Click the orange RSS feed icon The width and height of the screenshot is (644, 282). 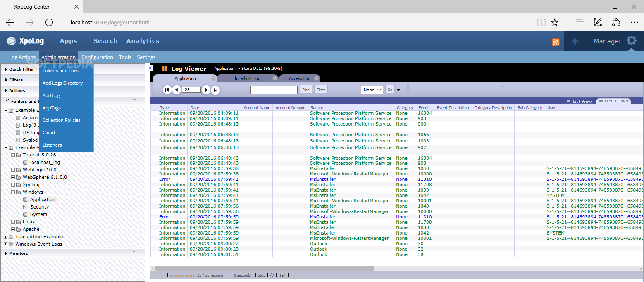tap(556, 42)
